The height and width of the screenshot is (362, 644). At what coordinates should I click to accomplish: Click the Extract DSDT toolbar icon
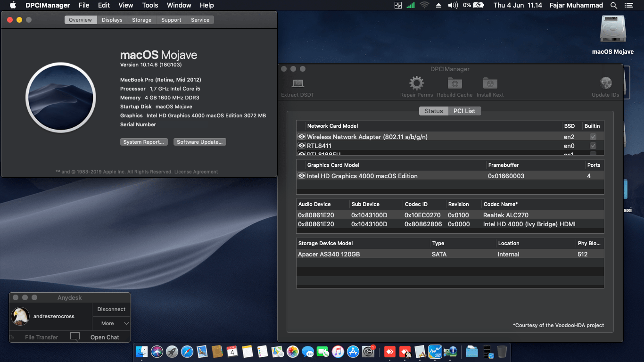[297, 83]
